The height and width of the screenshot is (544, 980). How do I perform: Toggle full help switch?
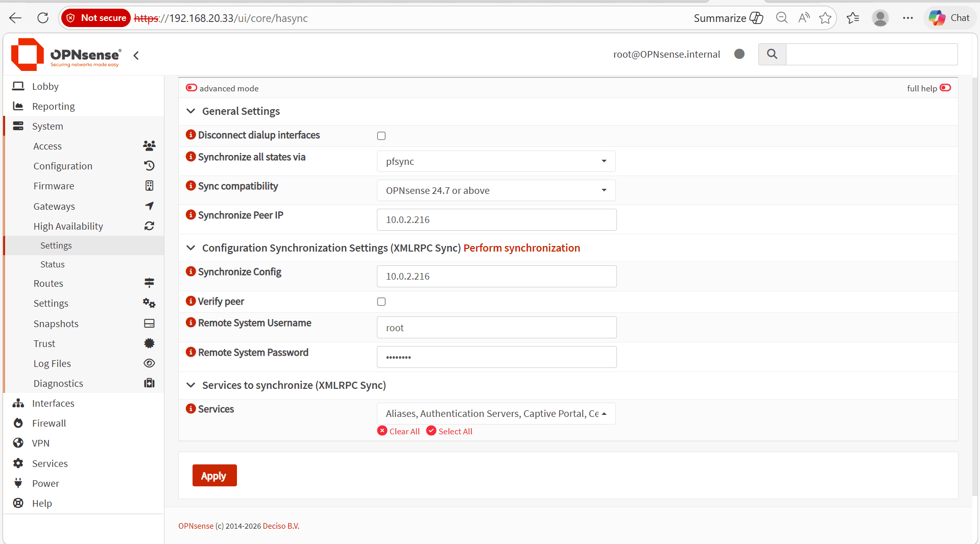coord(945,88)
